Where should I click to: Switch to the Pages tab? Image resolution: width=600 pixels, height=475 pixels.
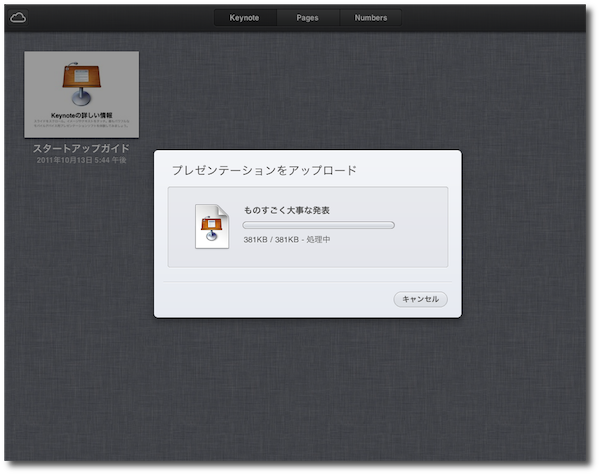click(x=308, y=18)
